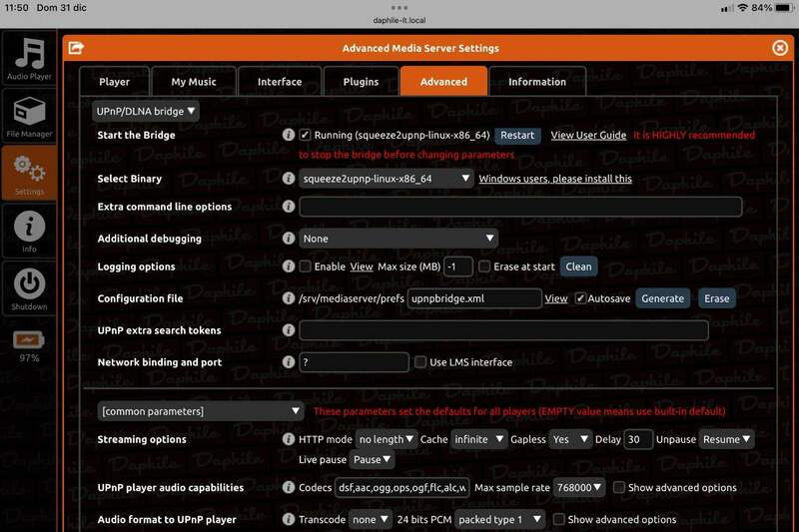Check the Use LMS interface box

coord(420,362)
